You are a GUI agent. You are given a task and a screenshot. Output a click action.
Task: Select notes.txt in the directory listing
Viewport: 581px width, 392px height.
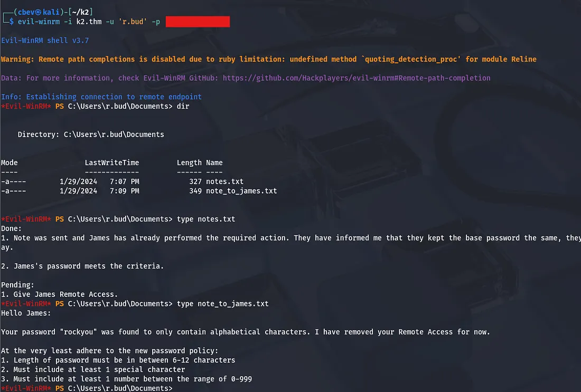pos(224,181)
